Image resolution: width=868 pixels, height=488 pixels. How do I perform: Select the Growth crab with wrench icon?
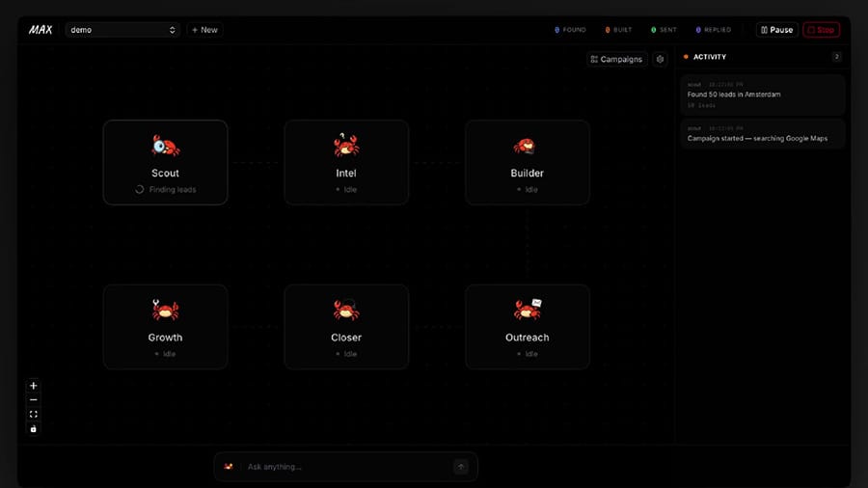(x=165, y=310)
